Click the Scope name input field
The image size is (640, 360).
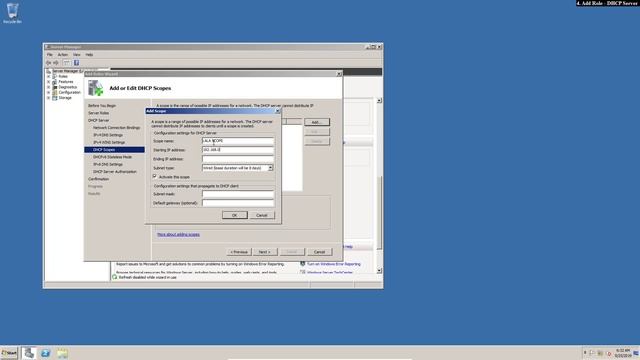238,141
